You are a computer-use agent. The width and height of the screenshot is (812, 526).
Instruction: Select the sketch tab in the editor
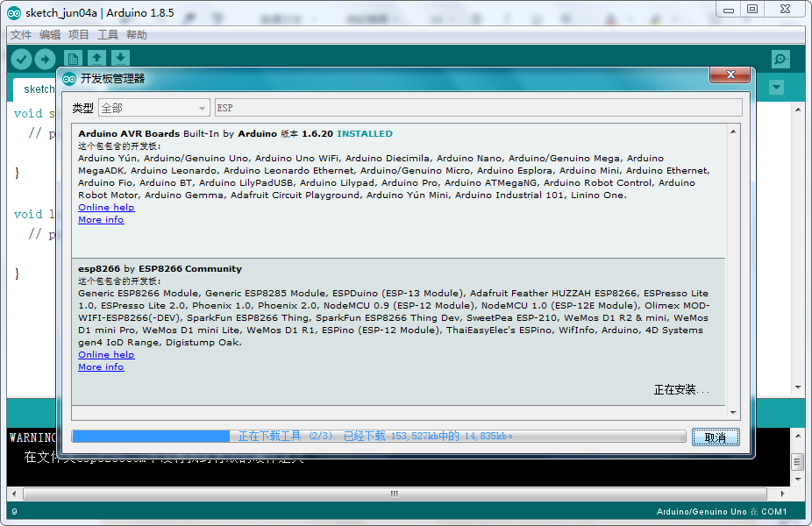click(35, 89)
